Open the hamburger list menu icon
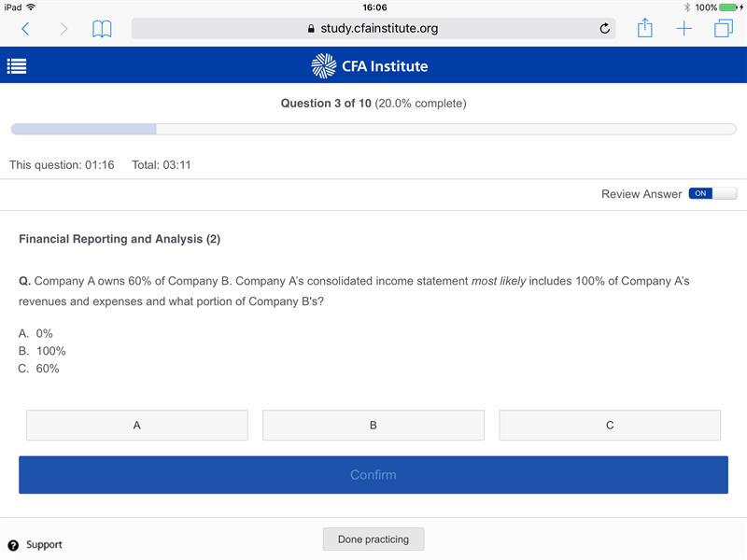747x560 pixels. (x=17, y=66)
